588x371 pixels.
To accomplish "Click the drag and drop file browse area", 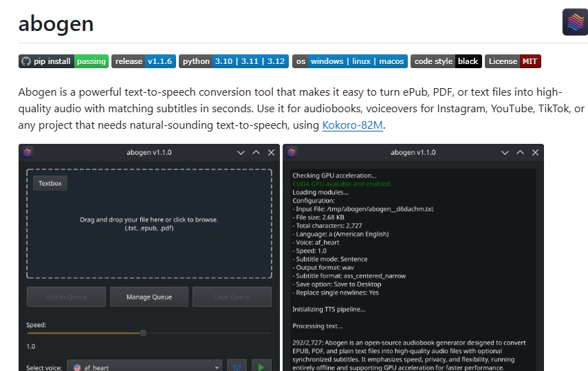I will click(149, 224).
